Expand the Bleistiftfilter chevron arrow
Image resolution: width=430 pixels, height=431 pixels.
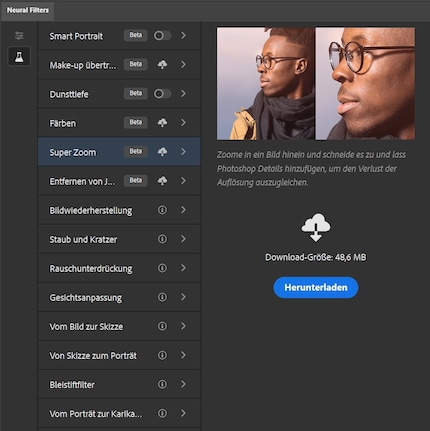(183, 384)
